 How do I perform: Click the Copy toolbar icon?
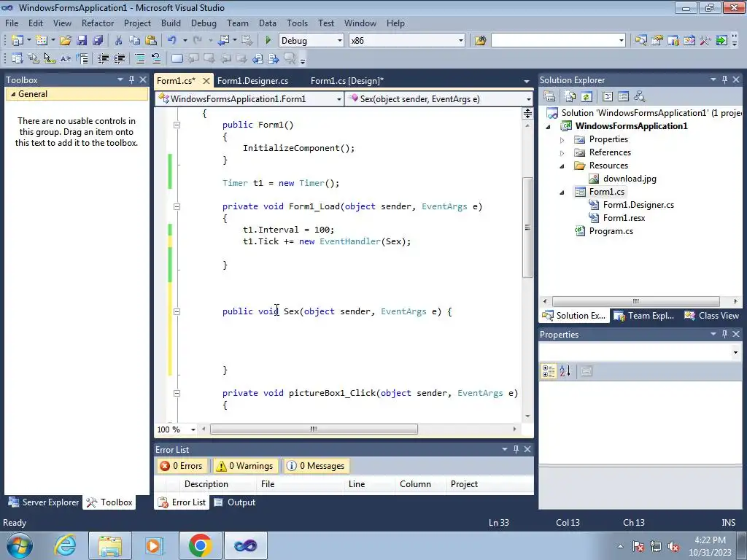135,41
